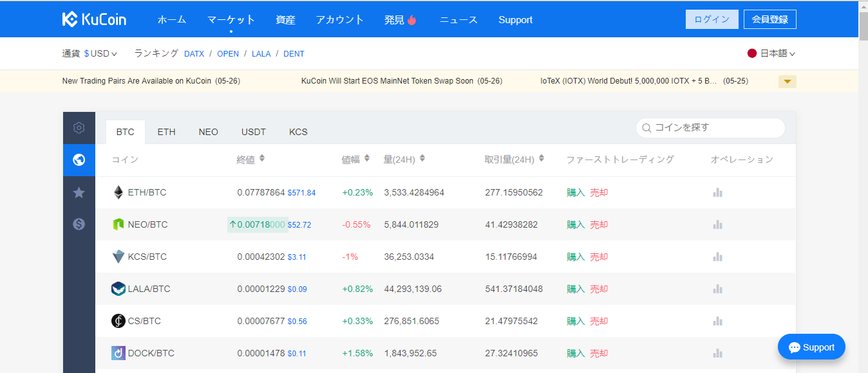Open the chart icon for DOCK/BTC
This screenshot has height=373, width=868.
[x=718, y=353]
